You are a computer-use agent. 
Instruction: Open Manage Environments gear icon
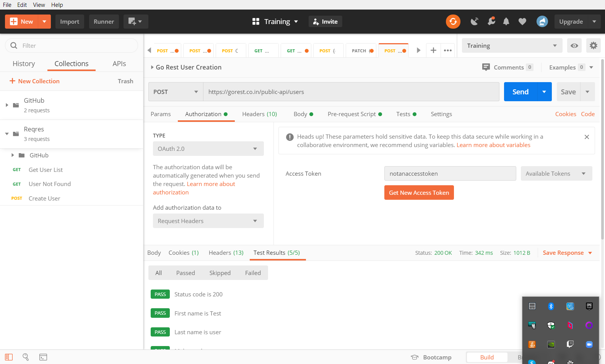(593, 45)
